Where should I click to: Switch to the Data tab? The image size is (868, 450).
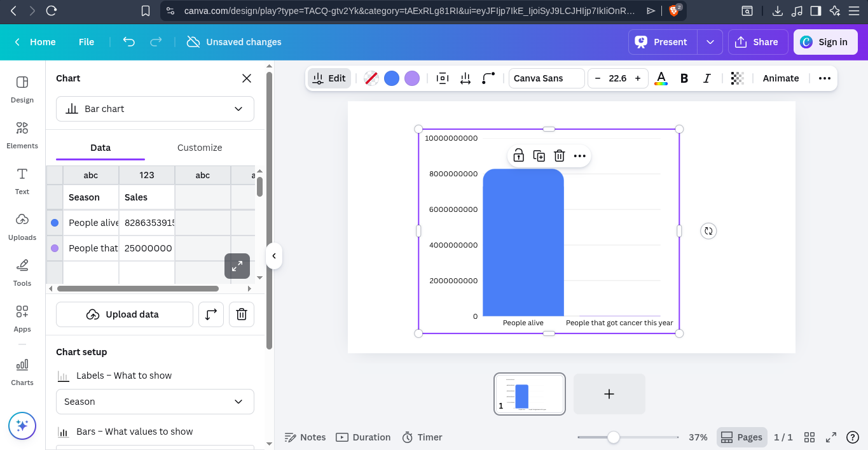pyautogui.click(x=100, y=148)
